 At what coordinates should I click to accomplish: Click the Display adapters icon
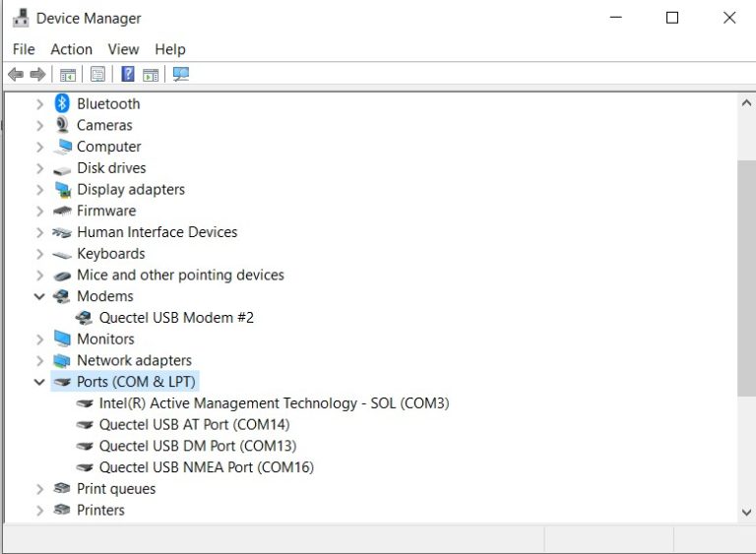(63, 189)
